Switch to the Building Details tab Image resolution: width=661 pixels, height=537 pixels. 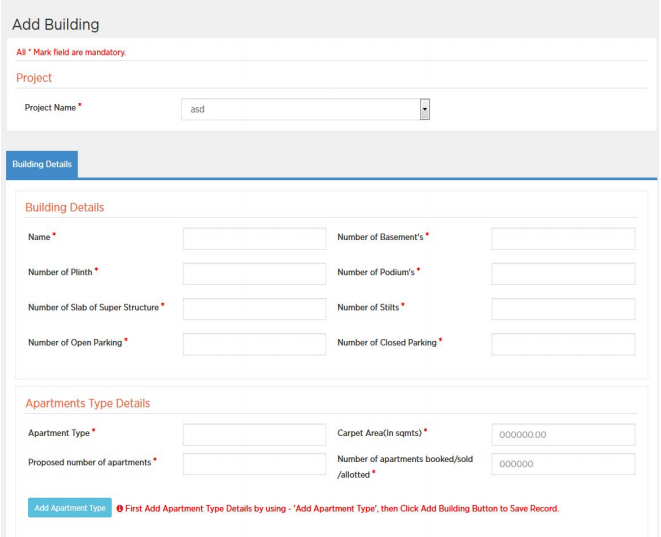pos(42,164)
